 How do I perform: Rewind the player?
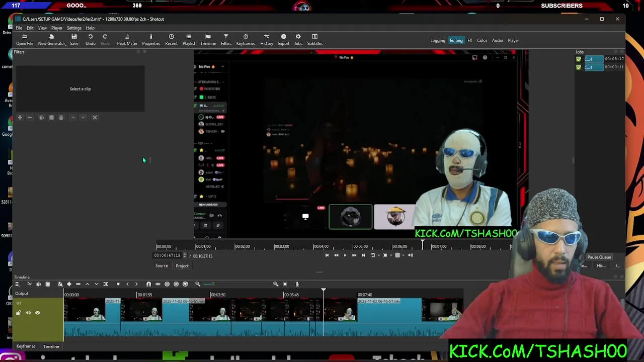pyautogui.click(x=336, y=255)
